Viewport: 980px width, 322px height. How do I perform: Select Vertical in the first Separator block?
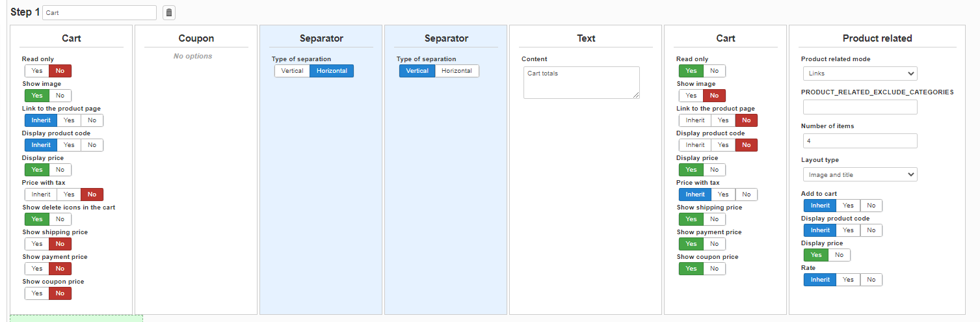pyautogui.click(x=292, y=71)
